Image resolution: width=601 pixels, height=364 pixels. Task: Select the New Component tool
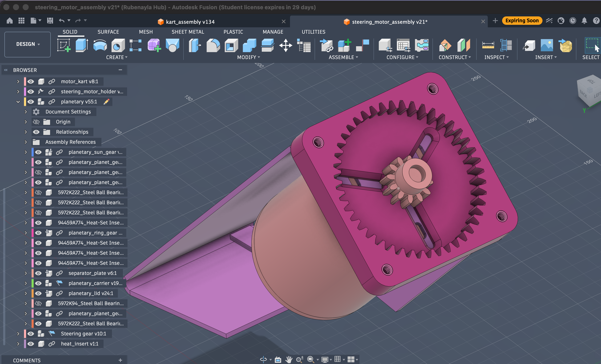click(x=344, y=45)
